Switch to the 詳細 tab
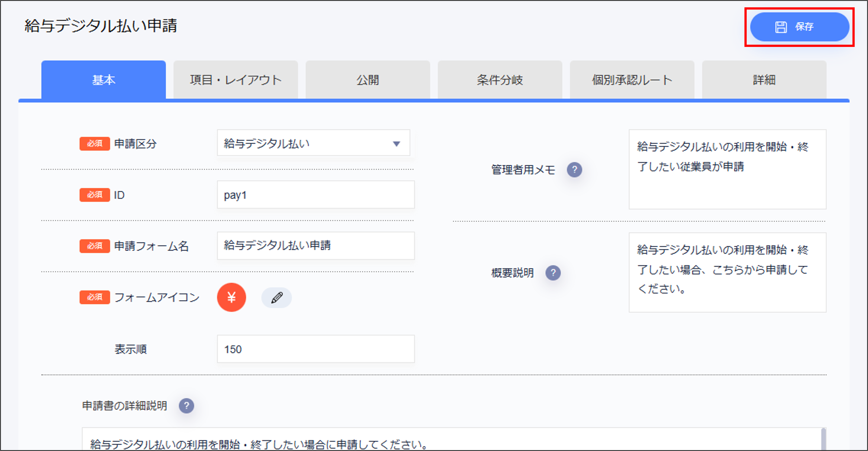Viewport: 868px width, 451px height. (764, 80)
